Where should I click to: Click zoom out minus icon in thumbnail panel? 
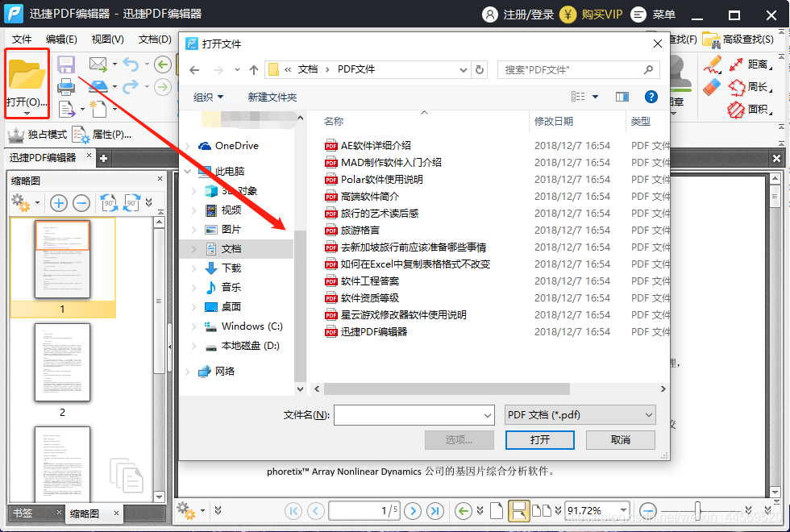pyautogui.click(x=81, y=203)
